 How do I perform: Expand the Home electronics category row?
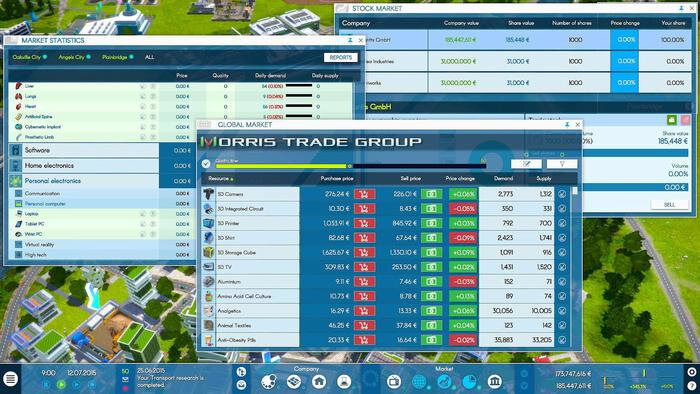point(84,166)
